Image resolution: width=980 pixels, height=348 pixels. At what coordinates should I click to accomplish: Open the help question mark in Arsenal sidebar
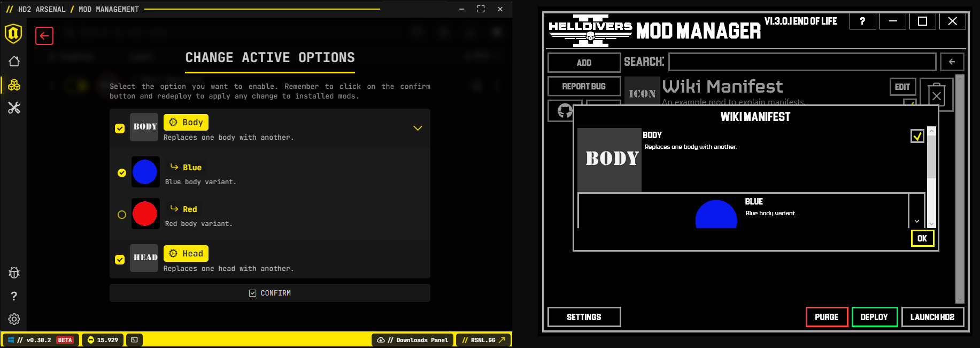[14, 296]
